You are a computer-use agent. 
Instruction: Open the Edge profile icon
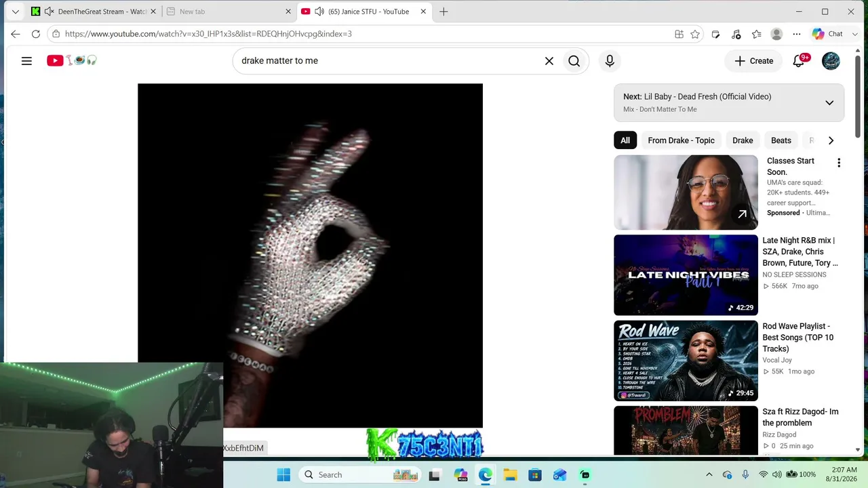point(776,34)
